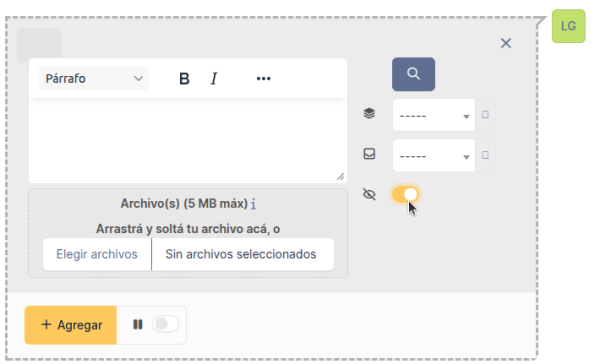Click the crossed-out eye hidden icon
The height and width of the screenshot is (364, 600).
pyautogui.click(x=369, y=194)
